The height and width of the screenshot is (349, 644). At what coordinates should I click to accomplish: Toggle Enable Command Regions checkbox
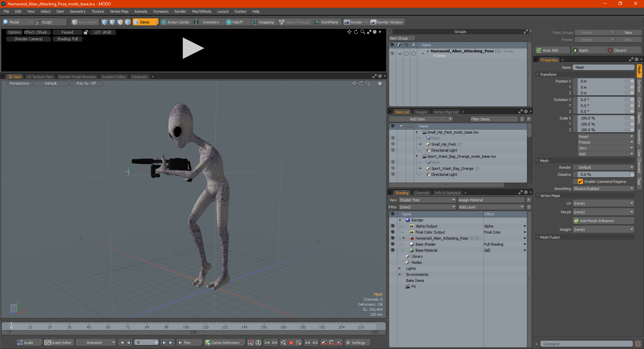[x=580, y=182]
